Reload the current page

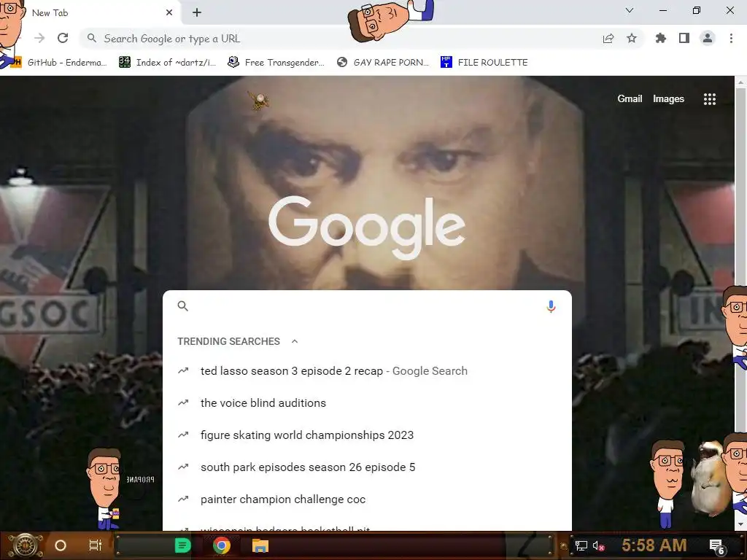click(x=63, y=38)
